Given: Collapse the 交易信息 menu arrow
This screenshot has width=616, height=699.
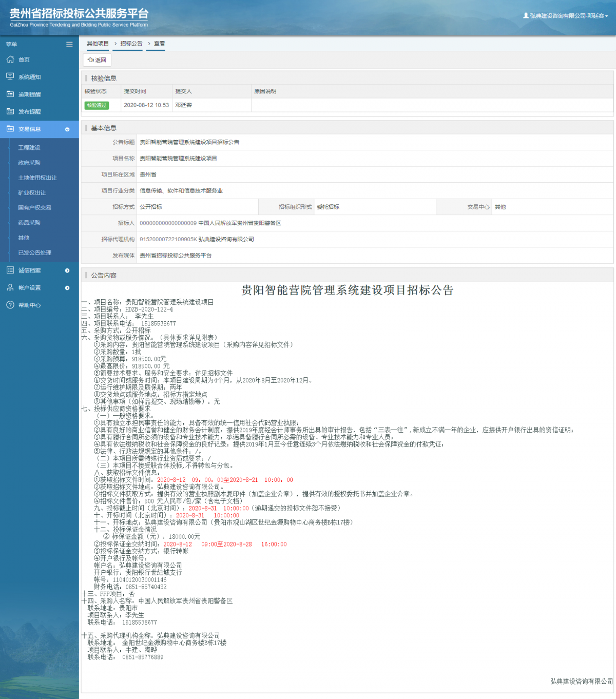Looking at the screenshot, I should [x=67, y=129].
